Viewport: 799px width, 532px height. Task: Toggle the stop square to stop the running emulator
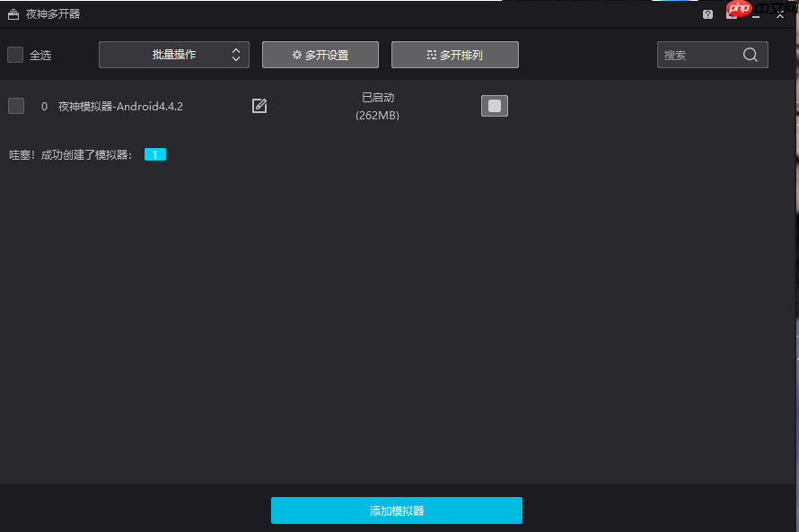click(494, 105)
